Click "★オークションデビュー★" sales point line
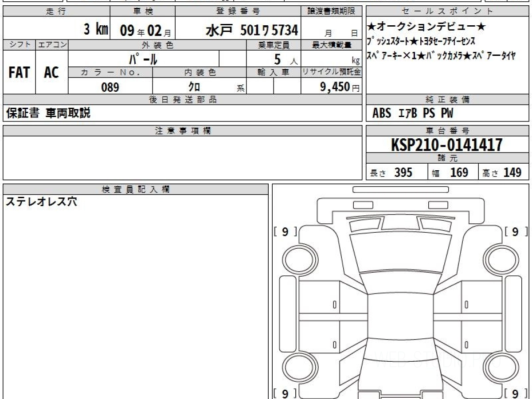This screenshot has height=399, width=532. tap(426, 27)
